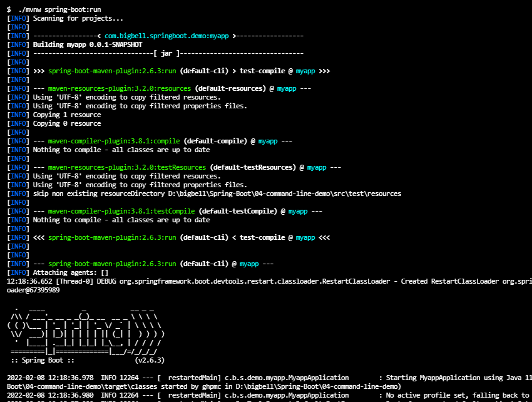The width and height of the screenshot is (532, 402).
Task: Click the './mvnw spring-boot:run' command text
Action: (x=59, y=9)
